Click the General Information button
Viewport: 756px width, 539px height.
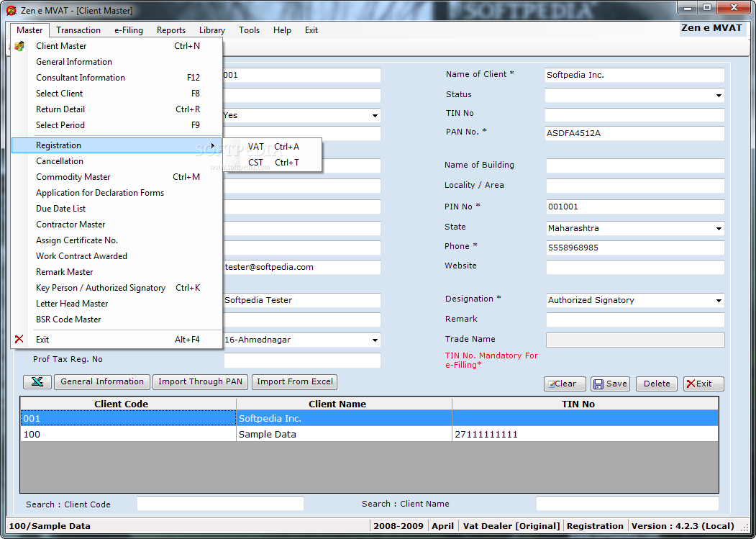[102, 381]
